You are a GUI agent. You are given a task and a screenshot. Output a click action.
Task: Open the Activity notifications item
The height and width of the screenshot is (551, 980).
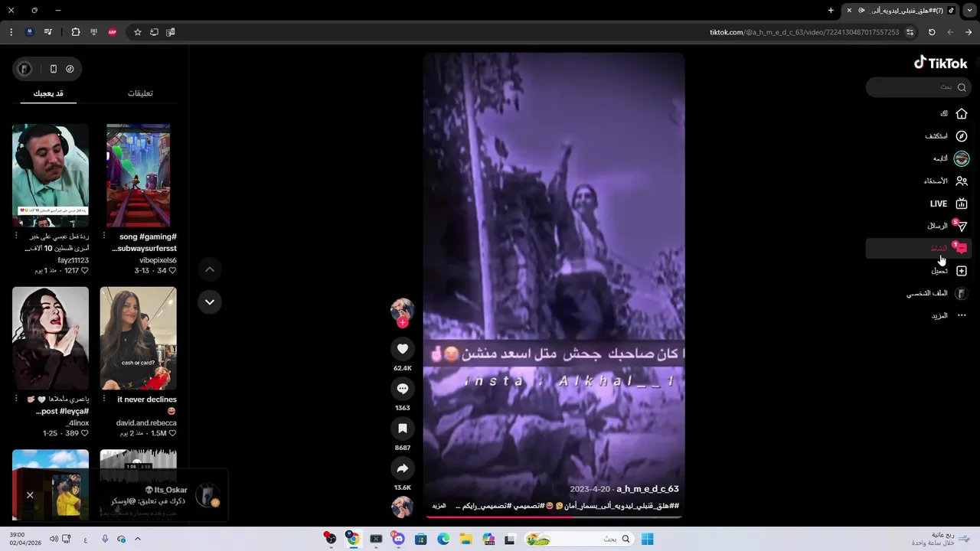click(917, 248)
